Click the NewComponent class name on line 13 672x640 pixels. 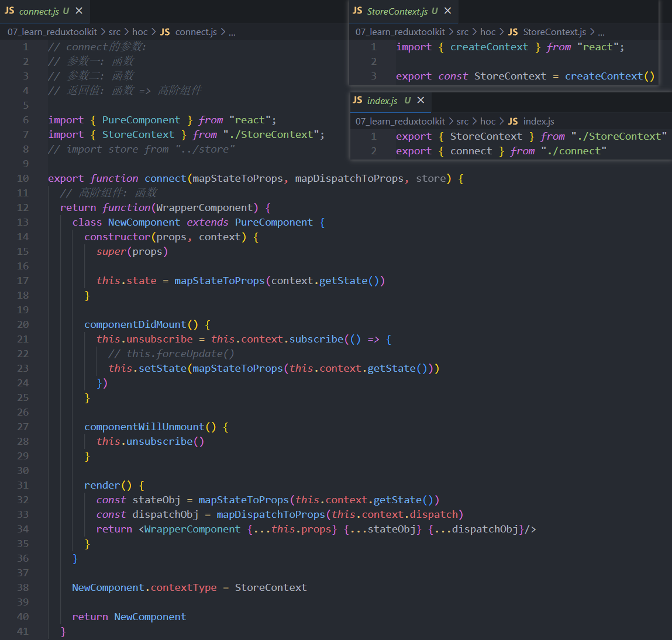(x=144, y=222)
